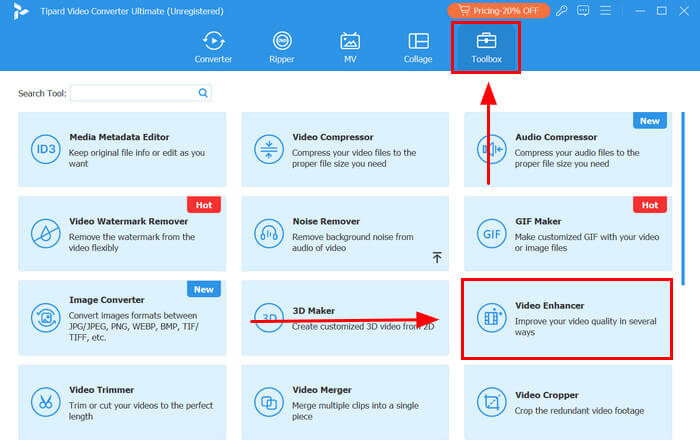Click 'Compress your video files' description
Screen dimensions: 700x447
pos(354,158)
